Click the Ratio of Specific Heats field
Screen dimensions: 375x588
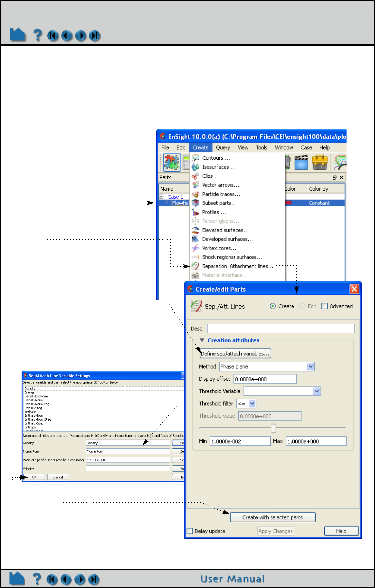click(x=128, y=460)
